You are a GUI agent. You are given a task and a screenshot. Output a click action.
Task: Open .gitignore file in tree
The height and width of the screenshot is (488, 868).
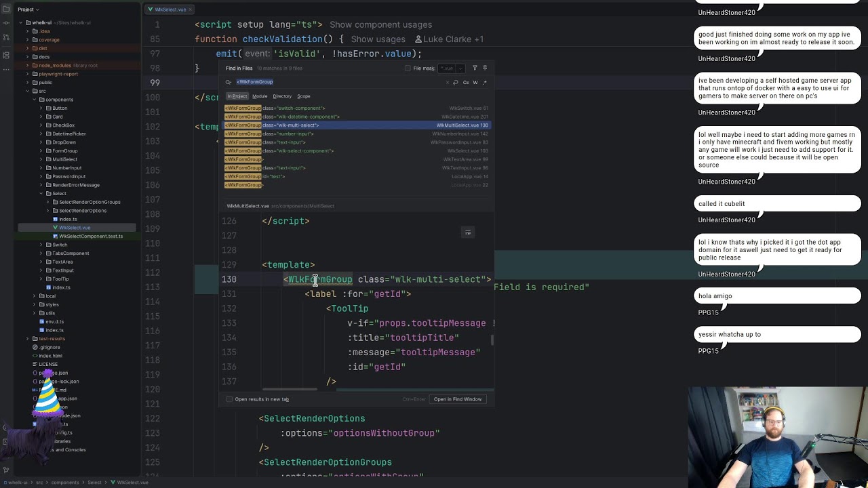click(x=50, y=347)
